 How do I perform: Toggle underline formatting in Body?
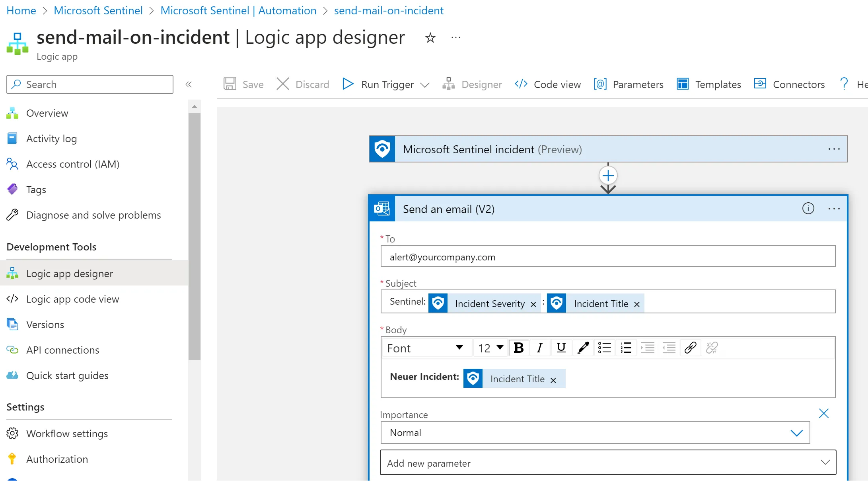[561, 348]
